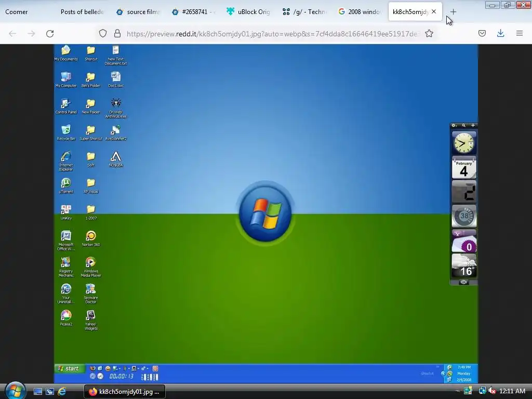
Task: Click the Doc1.doc file icon
Action: 116,79
